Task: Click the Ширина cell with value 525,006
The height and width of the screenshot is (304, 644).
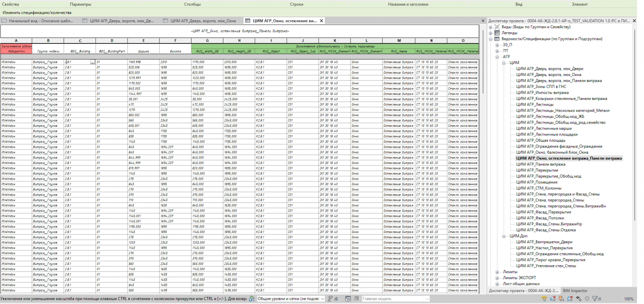Action: tap(143, 67)
